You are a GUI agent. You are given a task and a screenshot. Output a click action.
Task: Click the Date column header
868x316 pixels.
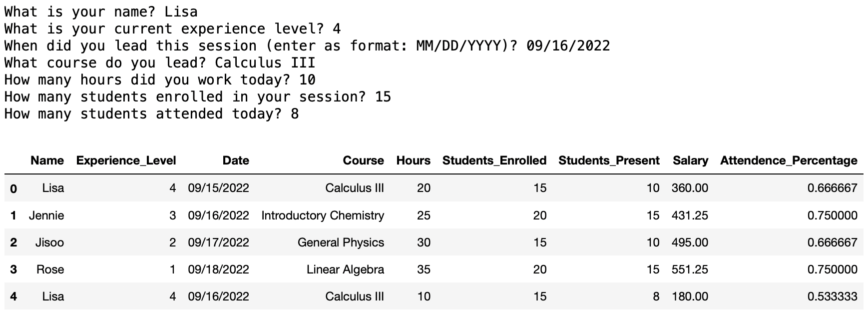(236, 160)
